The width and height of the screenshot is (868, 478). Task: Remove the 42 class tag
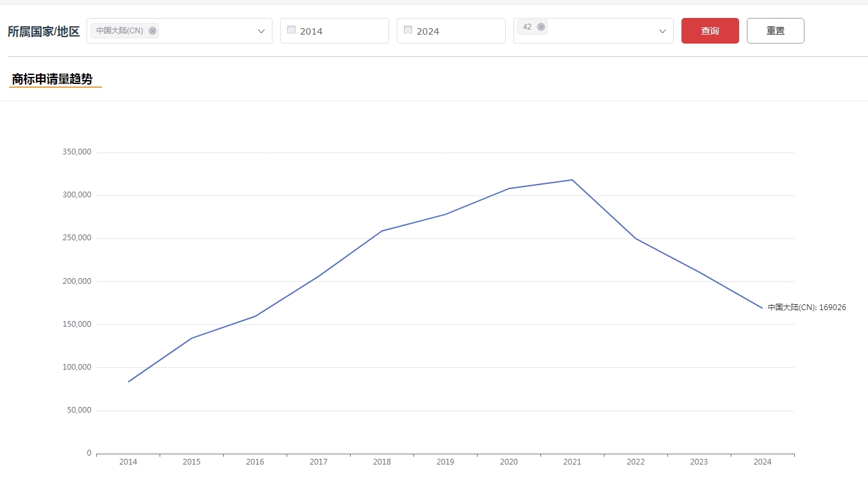[x=541, y=27]
